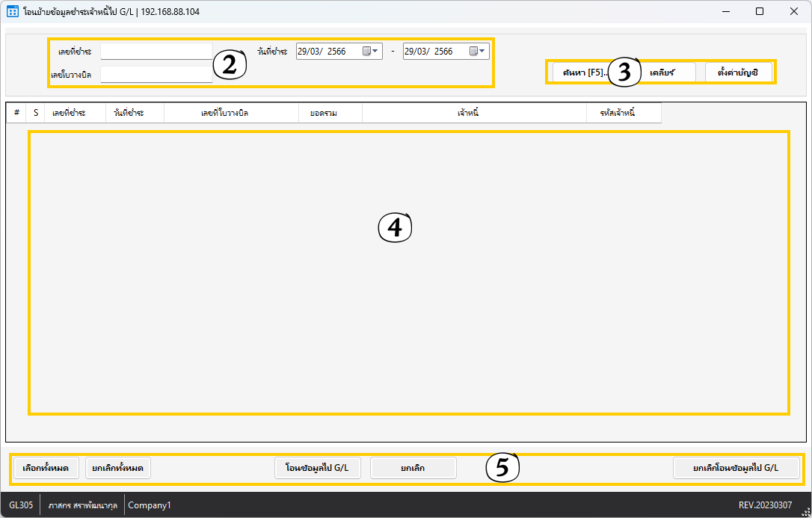Click the app icon in the title bar
The image size is (812, 518).
coord(12,12)
